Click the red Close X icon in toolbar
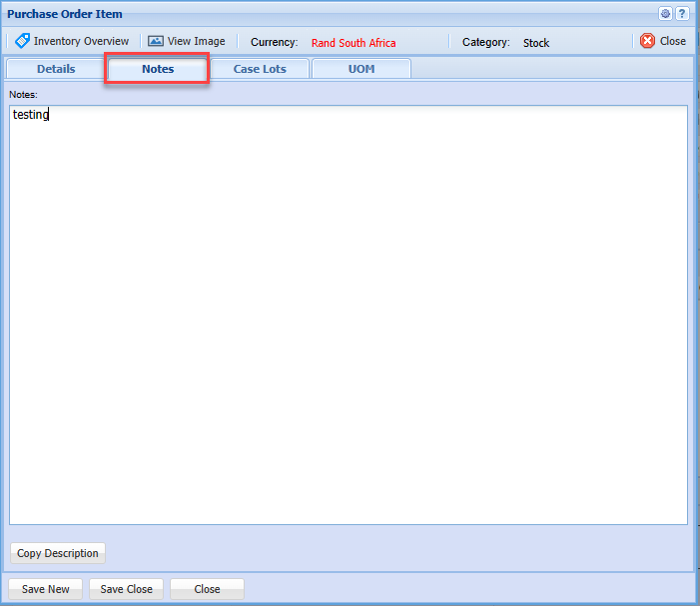This screenshot has width=700, height=606. point(647,41)
